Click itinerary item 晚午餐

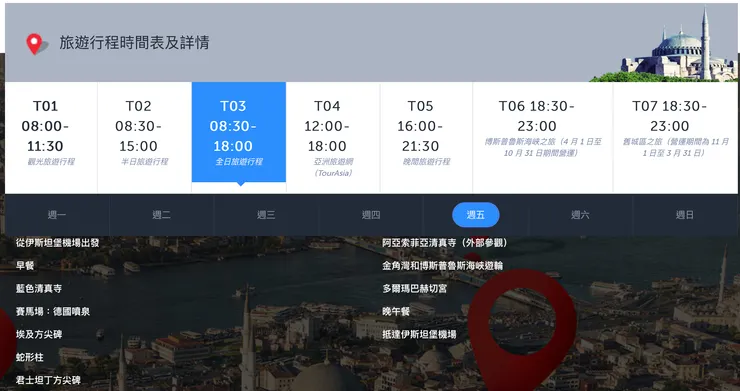coord(396,312)
